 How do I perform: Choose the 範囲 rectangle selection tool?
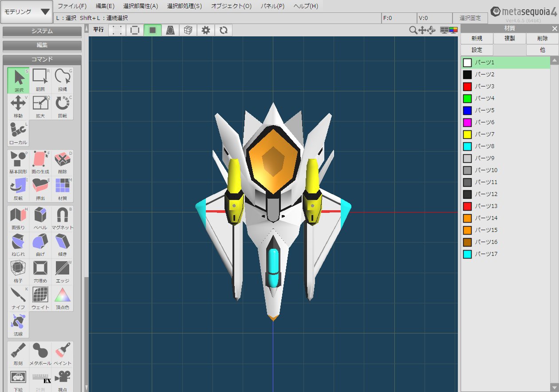40,80
